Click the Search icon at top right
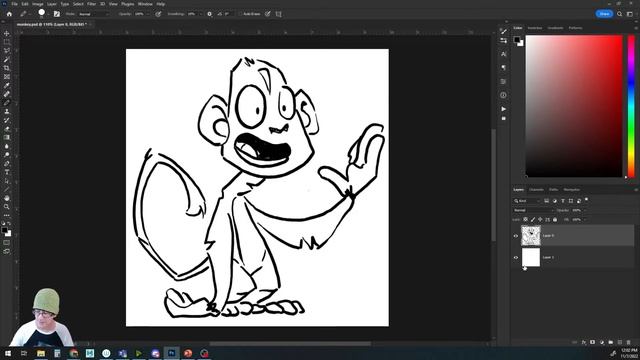 tap(620, 14)
